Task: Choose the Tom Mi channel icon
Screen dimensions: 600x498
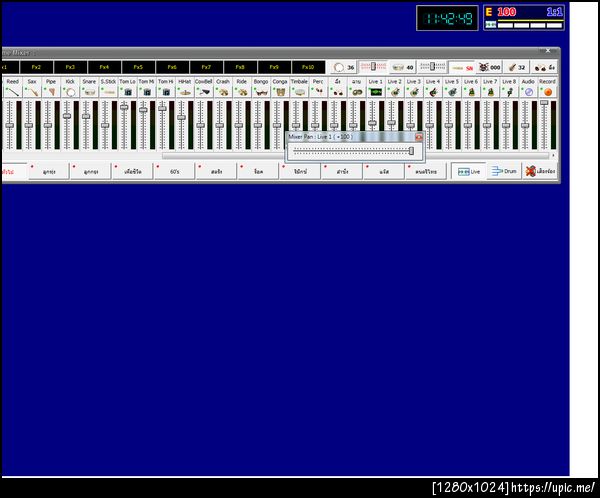Action: pos(147,92)
